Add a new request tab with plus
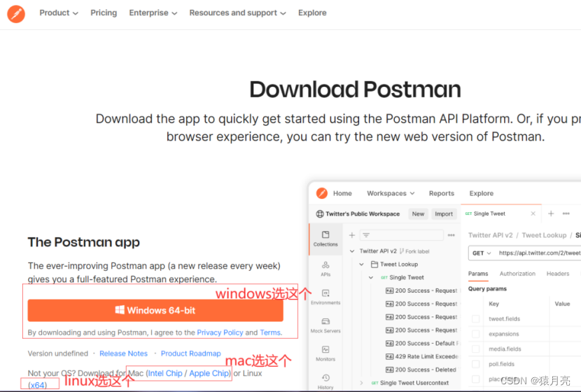The image size is (581, 392). tap(551, 213)
